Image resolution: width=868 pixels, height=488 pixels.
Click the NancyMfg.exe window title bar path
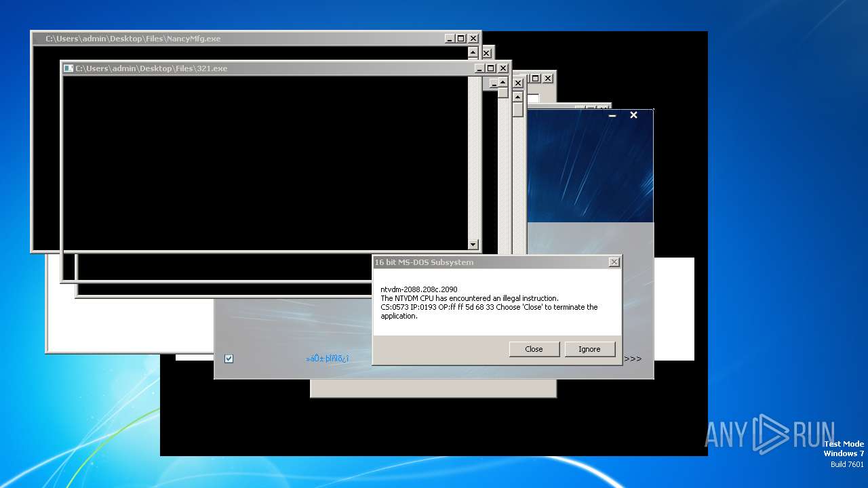[133, 39]
